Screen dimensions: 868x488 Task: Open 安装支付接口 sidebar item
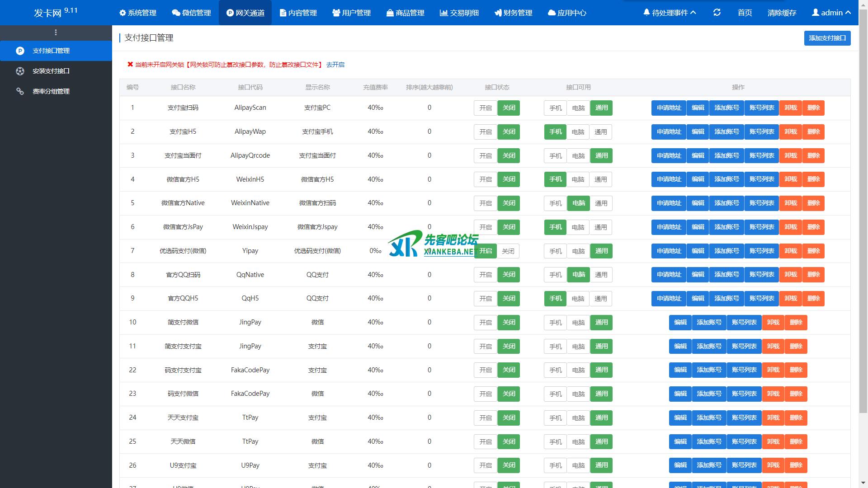point(51,71)
